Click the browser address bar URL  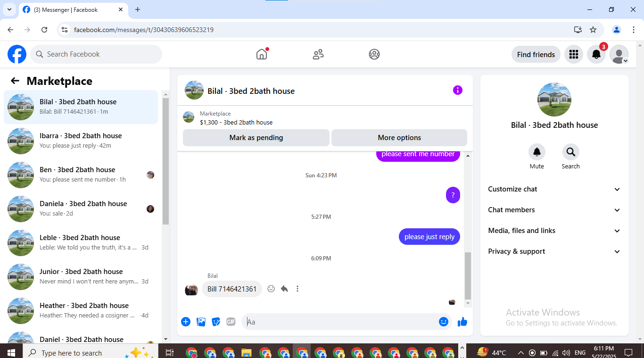[144, 30]
